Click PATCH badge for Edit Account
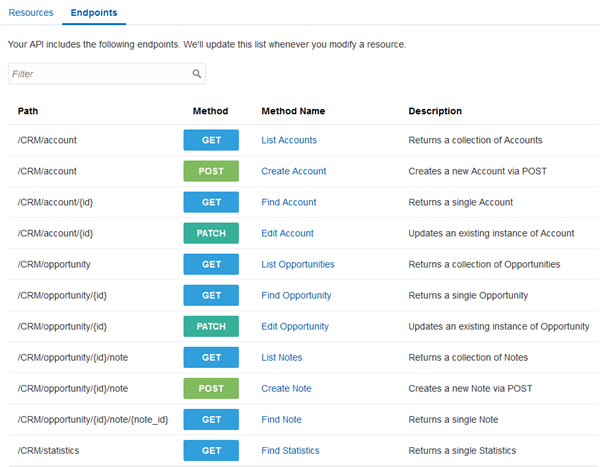600x467 pixels. point(211,233)
